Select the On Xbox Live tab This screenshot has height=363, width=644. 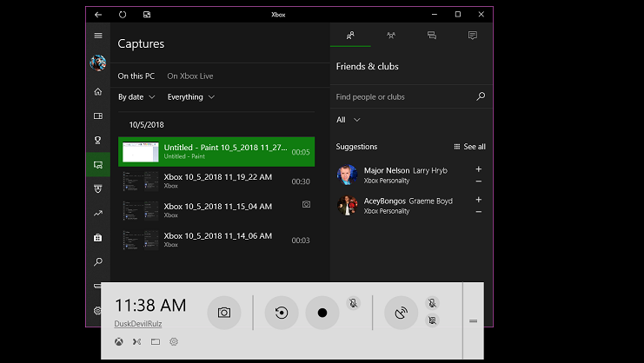[190, 76]
